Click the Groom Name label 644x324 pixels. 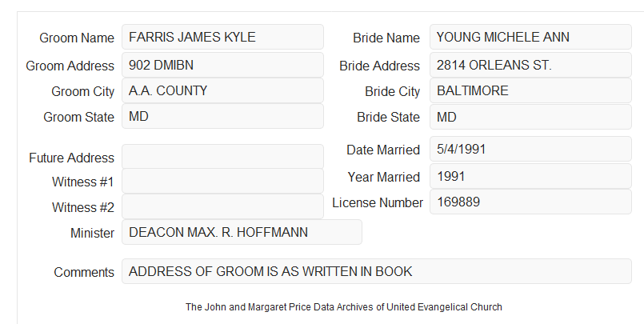(77, 38)
